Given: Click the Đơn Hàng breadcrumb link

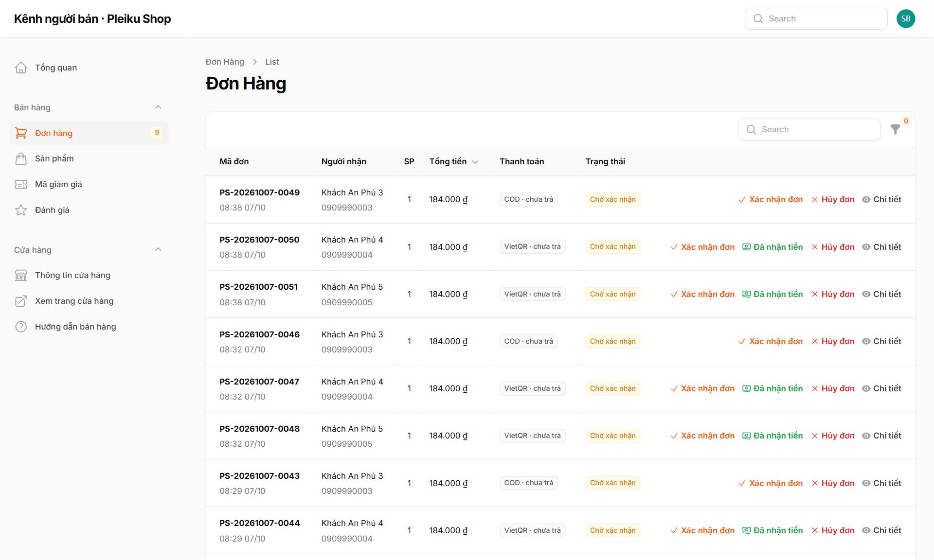Looking at the screenshot, I should click(x=225, y=62).
